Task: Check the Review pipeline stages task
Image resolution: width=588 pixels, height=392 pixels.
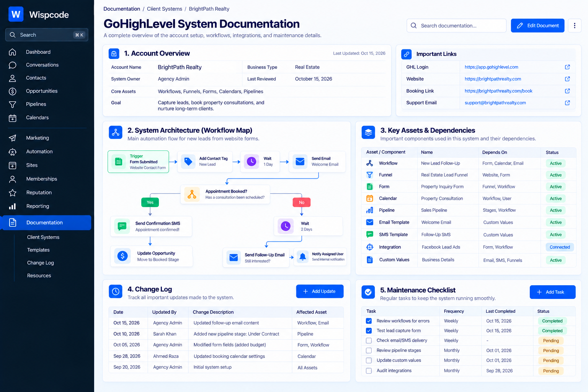Action: click(369, 350)
